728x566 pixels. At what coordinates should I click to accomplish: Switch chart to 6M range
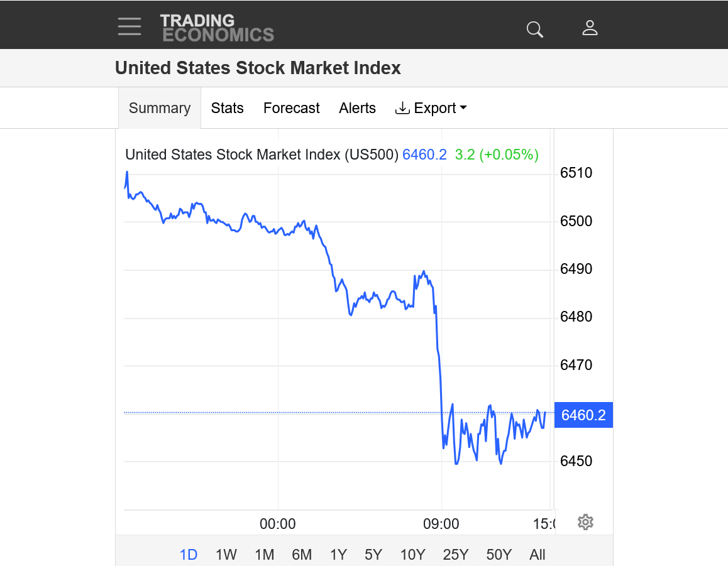click(x=302, y=555)
